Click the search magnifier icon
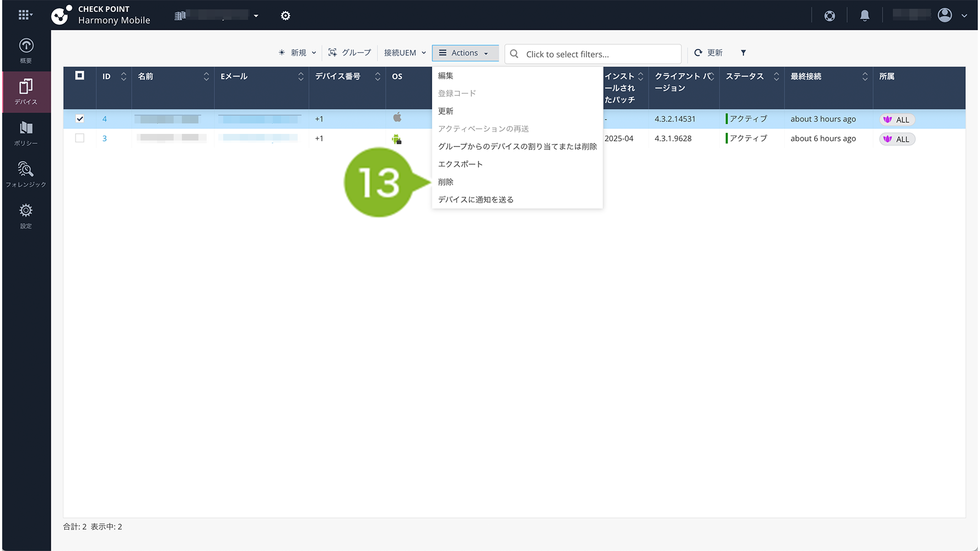 coord(514,54)
